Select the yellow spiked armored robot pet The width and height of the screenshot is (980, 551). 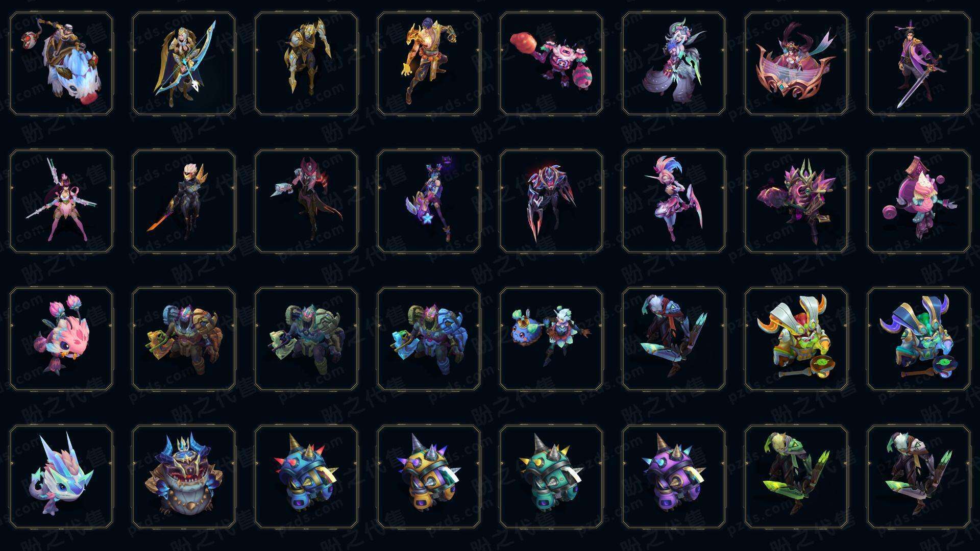tap(429, 477)
